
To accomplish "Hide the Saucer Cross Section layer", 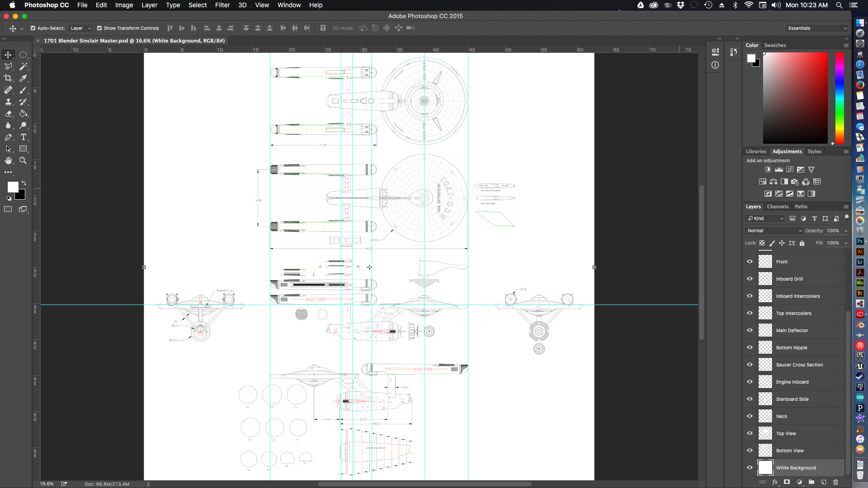I will click(750, 365).
